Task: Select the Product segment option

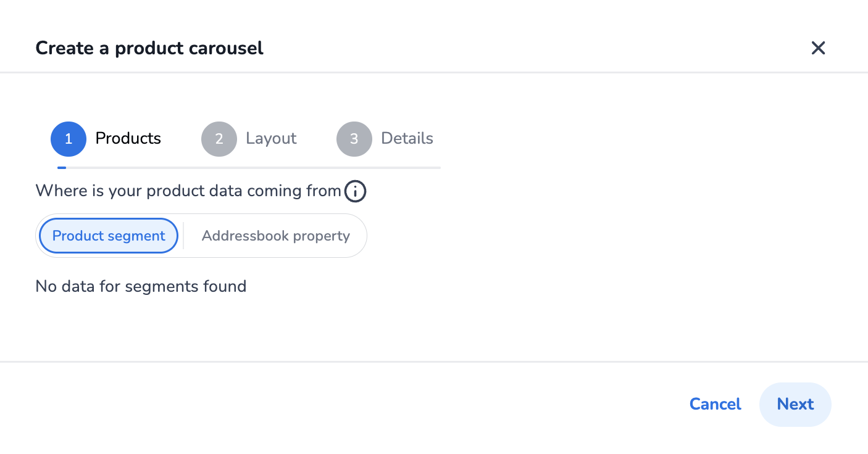Action: click(109, 236)
